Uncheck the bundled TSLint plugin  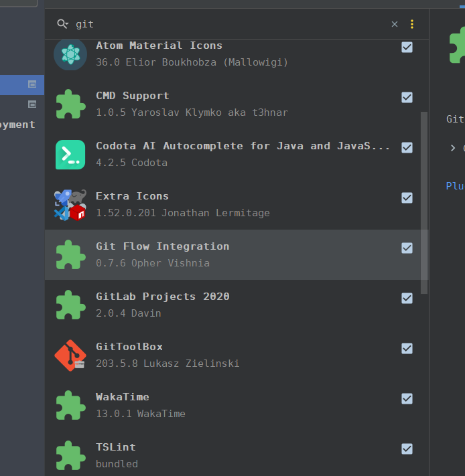click(x=407, y=449)
